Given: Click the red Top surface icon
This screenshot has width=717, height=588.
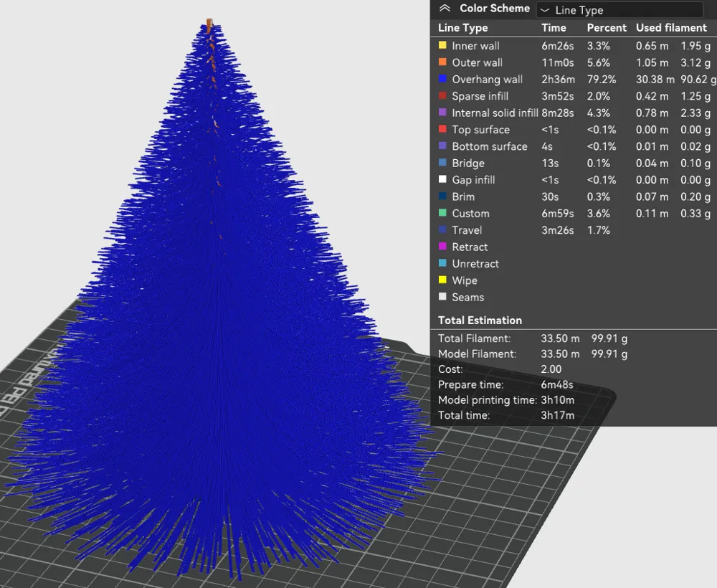Looking at the screenshot, I should (x=442, y=130).
